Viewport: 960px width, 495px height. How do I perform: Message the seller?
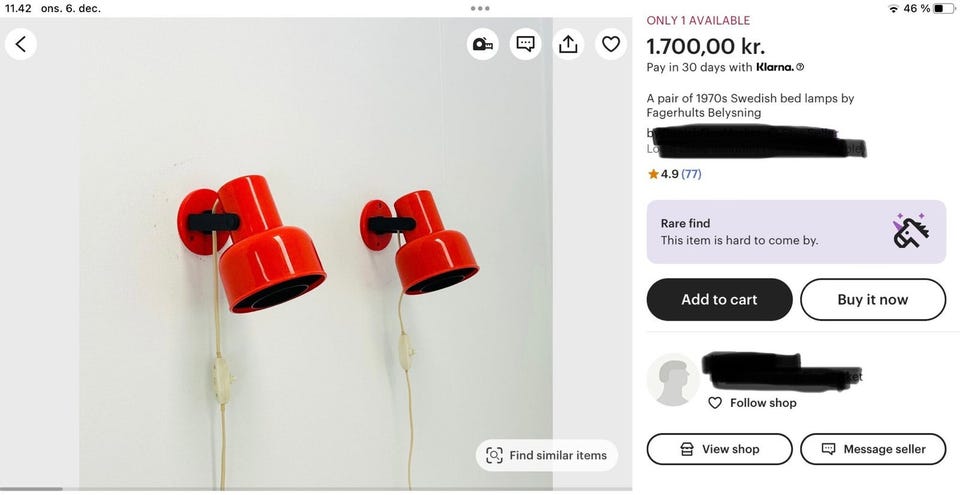872,449
